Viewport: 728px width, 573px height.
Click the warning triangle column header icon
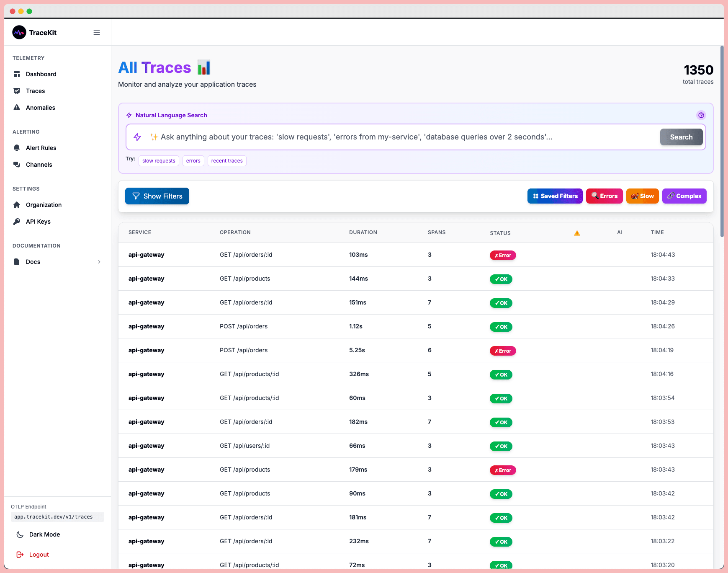pyautogui.click(x=577, y=232)
